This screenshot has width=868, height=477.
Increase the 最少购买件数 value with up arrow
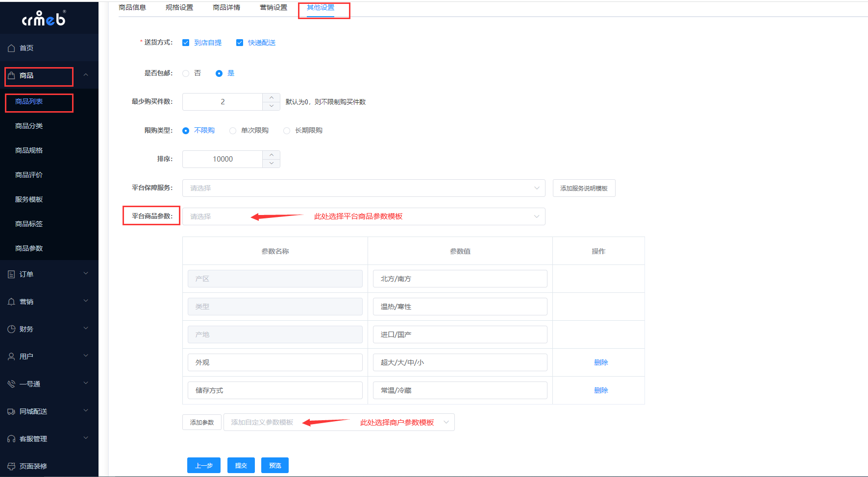click(x=272, y=97)
